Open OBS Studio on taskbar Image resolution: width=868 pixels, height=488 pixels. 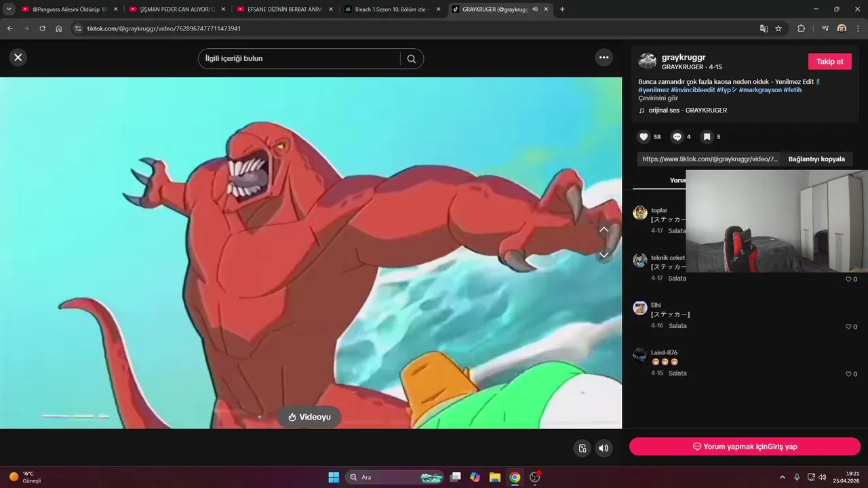[x=535, y=477]
